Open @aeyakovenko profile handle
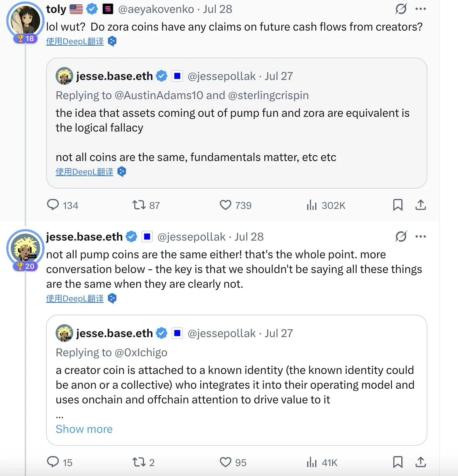 pyautogui.click(x=156, y=9)
